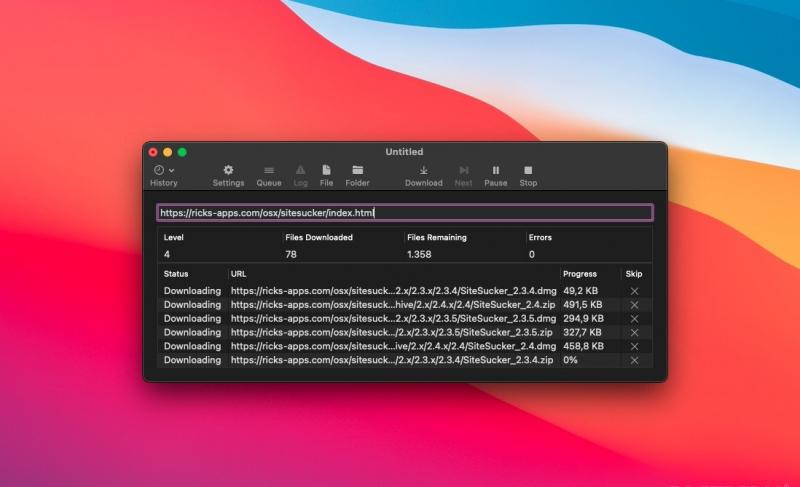Close the Untitled window with red button
The width and height of the screenshot is (800, 487).
point(153,152)
